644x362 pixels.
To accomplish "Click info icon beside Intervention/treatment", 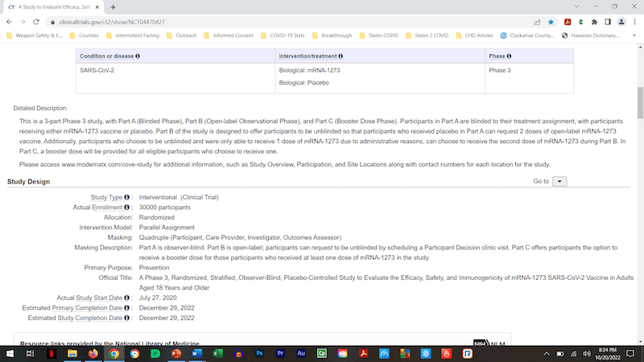I will click(x=341, y=56).
